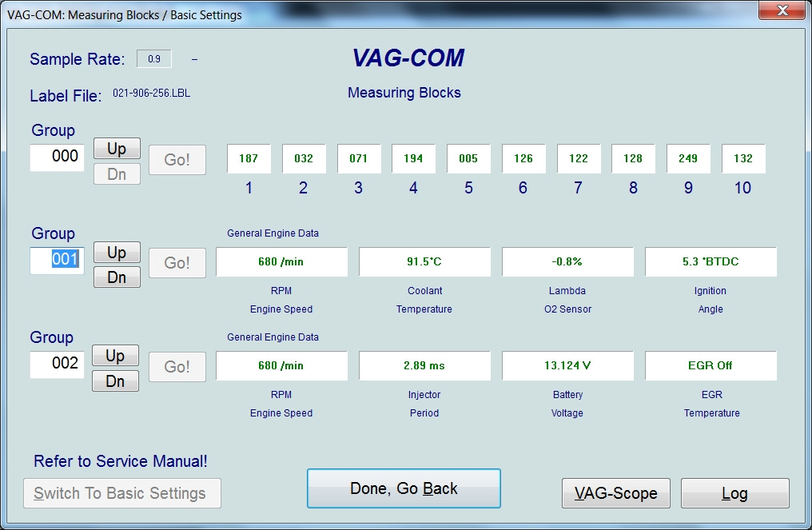This screenshot has height=530, width=812.
Task: Open VAG-Scope
Action: 615,493
